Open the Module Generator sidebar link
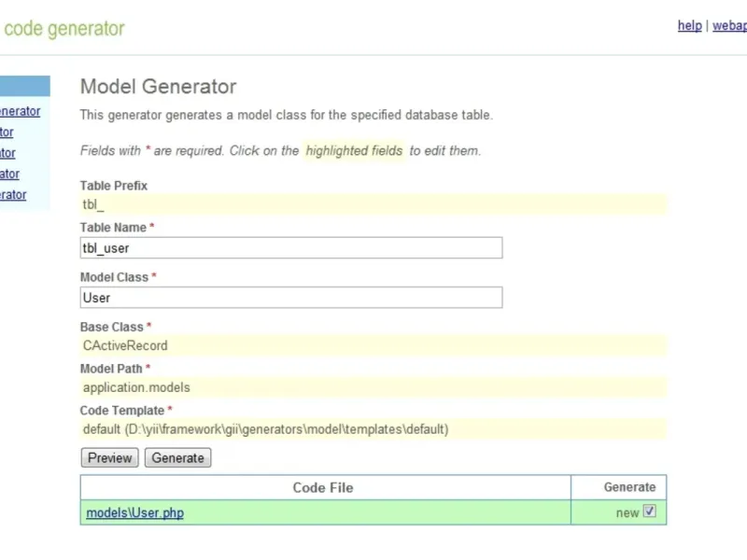The height and width of the screenshot is (560, 747). 13,194
